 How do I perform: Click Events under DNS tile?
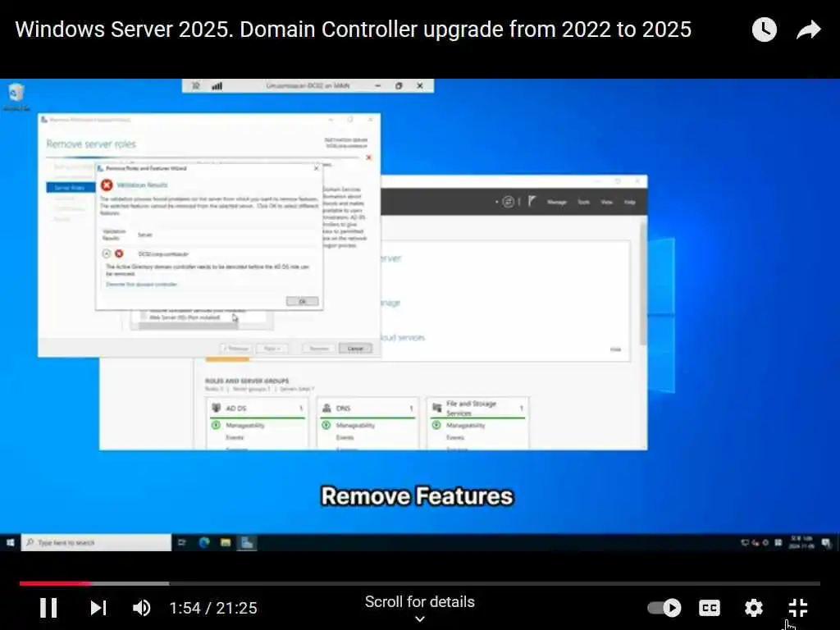(x=345, y=438)
